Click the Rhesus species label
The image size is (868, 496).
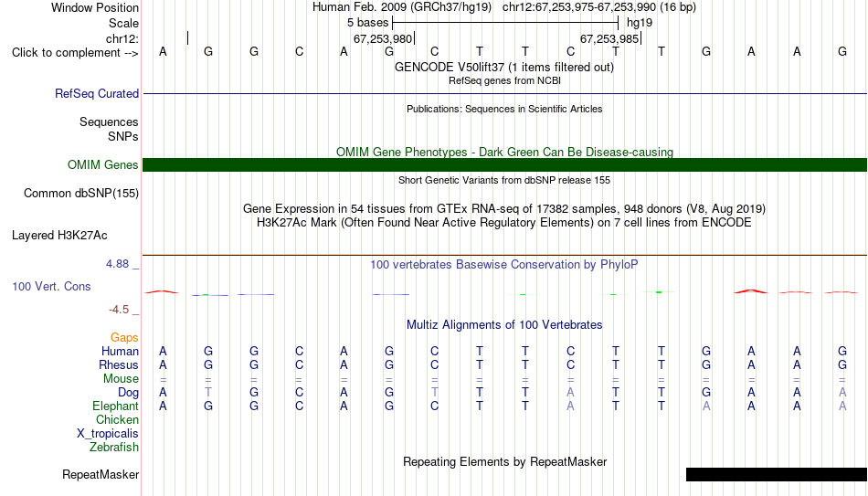click(x=119, y=365)
